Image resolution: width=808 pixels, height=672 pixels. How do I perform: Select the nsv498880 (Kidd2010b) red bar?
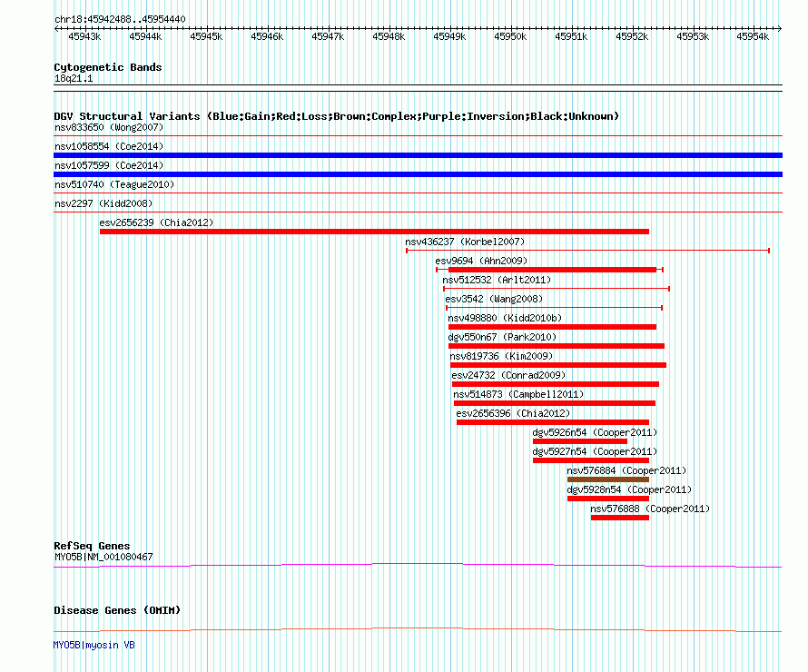click(x=552, y=327)
